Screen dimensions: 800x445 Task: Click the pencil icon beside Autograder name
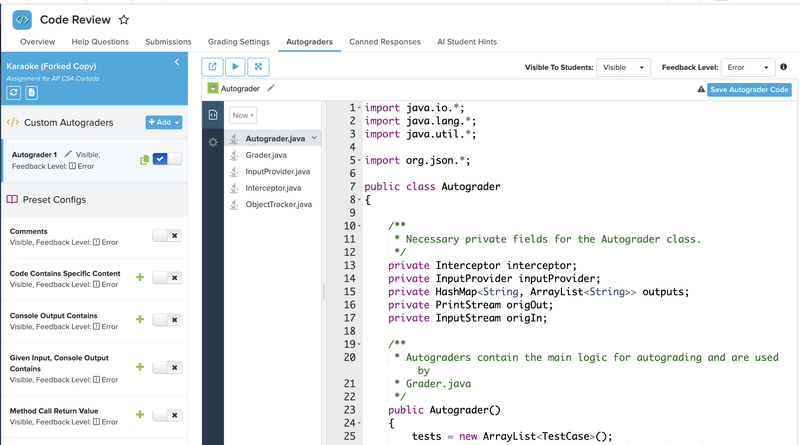click(x=271, y=89)
